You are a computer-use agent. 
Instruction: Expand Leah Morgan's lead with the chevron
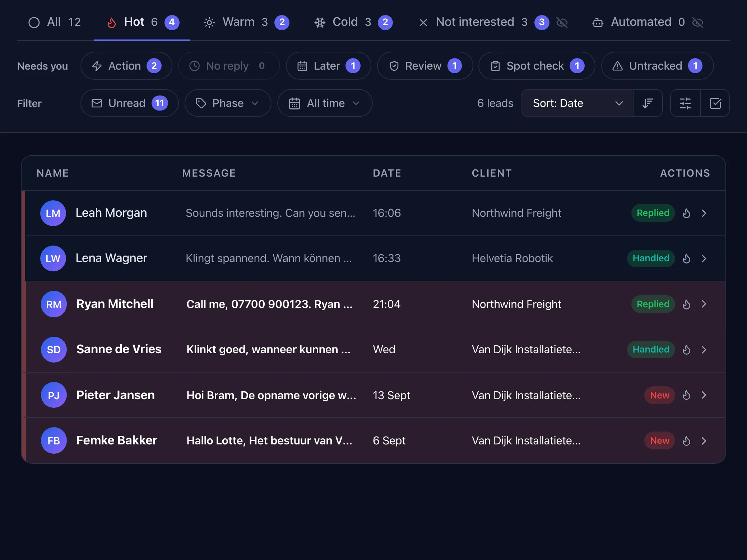tap(704, 213)
